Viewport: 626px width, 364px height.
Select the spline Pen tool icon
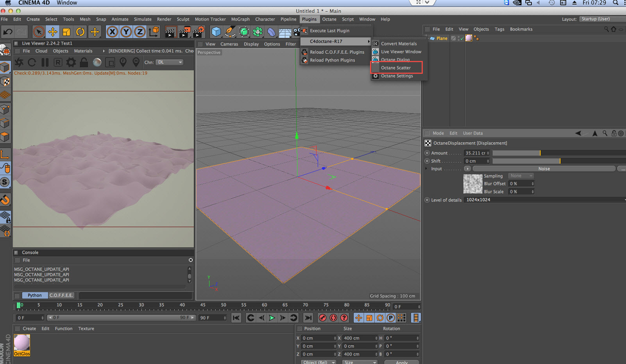click(230, 32)
